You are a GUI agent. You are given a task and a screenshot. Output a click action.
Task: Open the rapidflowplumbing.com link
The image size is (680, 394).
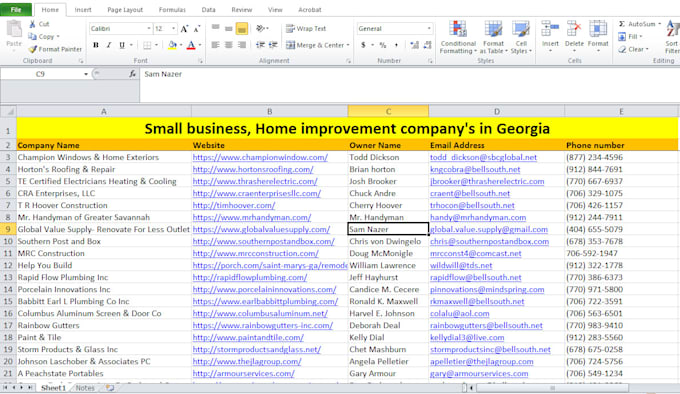click(x=250, y=277)
